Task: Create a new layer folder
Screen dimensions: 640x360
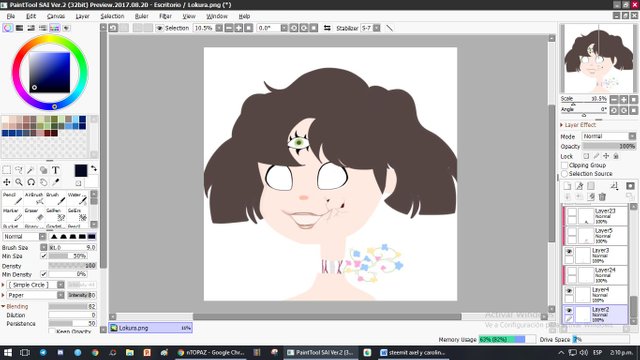Action: 591,186
